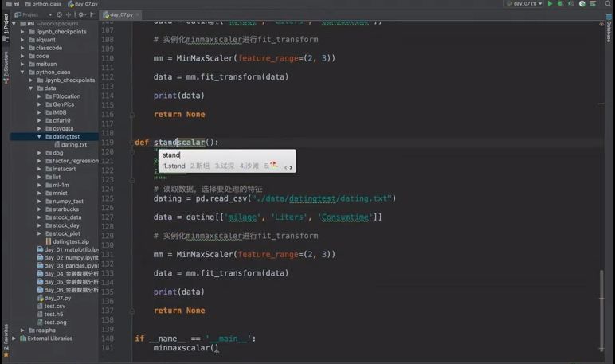Image resolution: width=615 pixels, height=364 pixels.
Task: Open the day_07 run configuration dropdown
Action: [525, 4]
